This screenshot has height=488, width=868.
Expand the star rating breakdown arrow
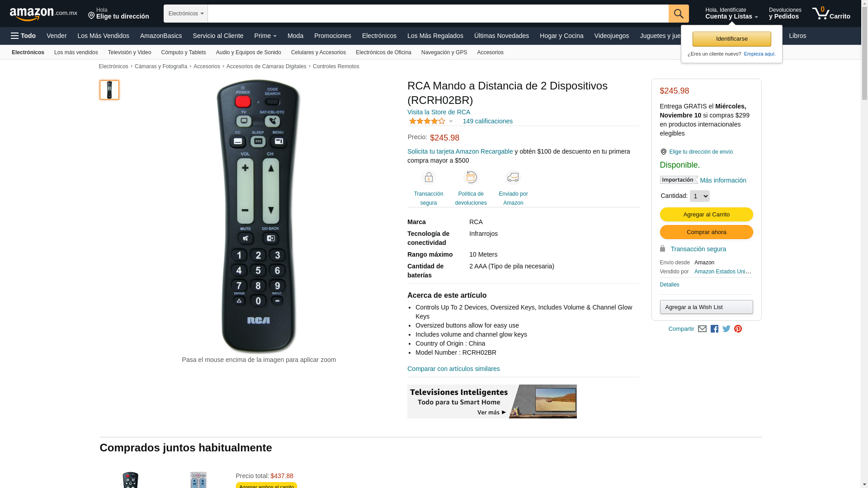(x=451, y=121)
